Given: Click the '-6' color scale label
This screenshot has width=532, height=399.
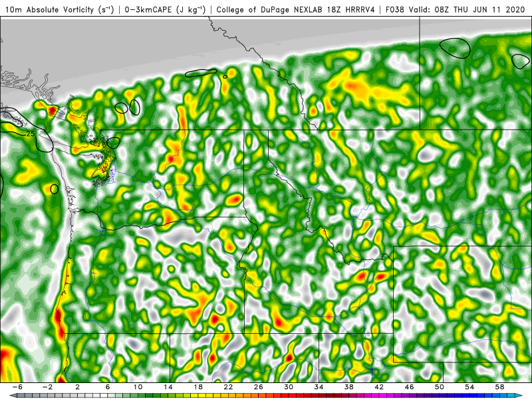Looking at the screenshot, I should tap(17, 387).
